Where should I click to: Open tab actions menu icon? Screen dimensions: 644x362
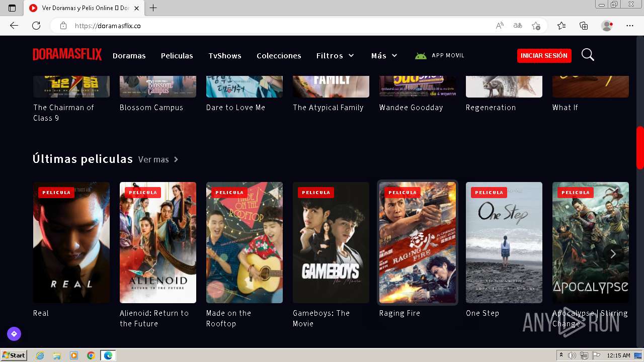click(12, 8)
